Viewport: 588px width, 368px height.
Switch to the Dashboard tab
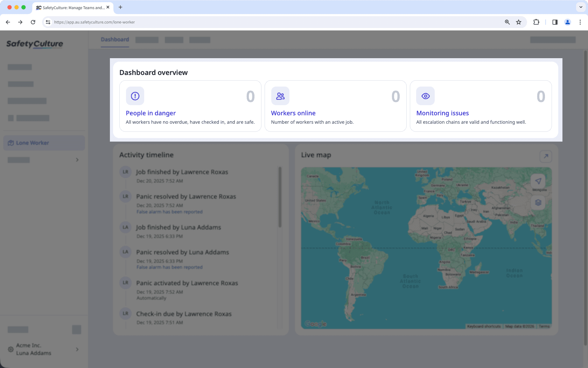114,39
